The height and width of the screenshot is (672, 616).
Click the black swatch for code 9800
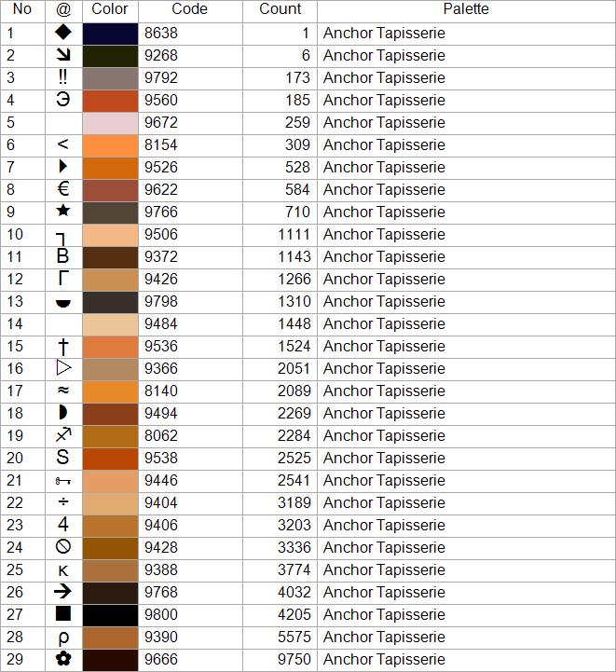click(111, 615)
